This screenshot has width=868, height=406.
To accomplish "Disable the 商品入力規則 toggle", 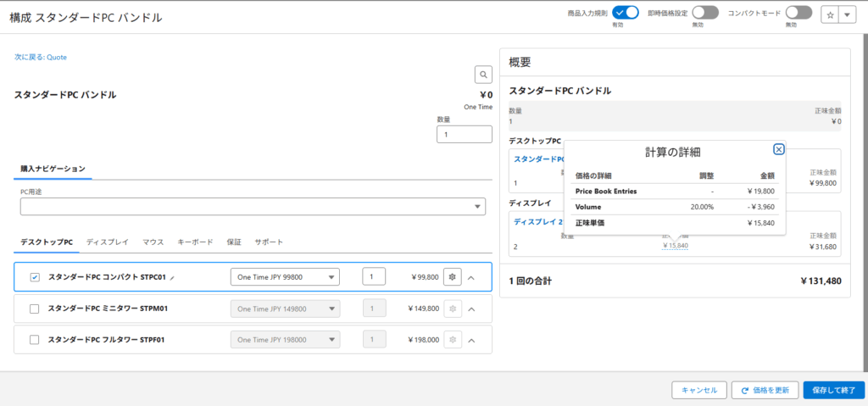I will (625, 12).
